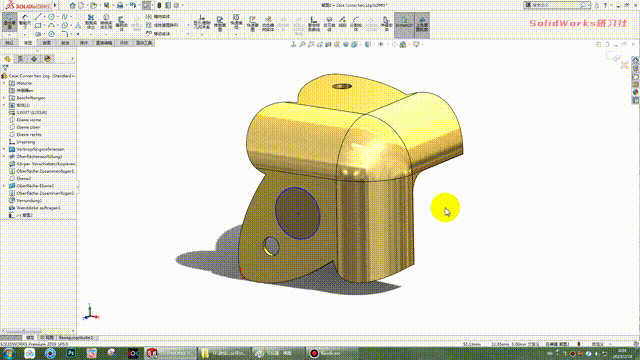640x360 pixels.
Task: Open the Print icon in top toolbar
Action: click(120, 5)
